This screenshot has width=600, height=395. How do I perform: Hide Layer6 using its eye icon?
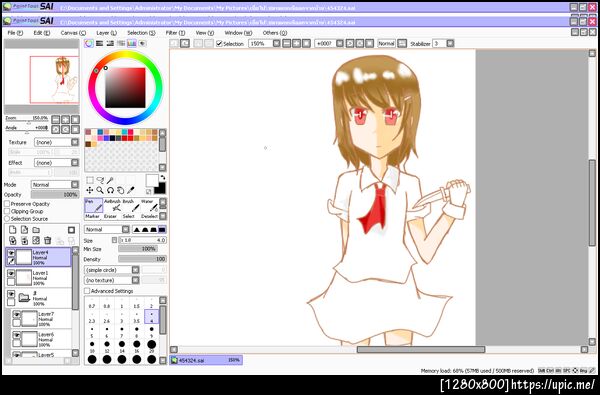click(x=16, y=335)
